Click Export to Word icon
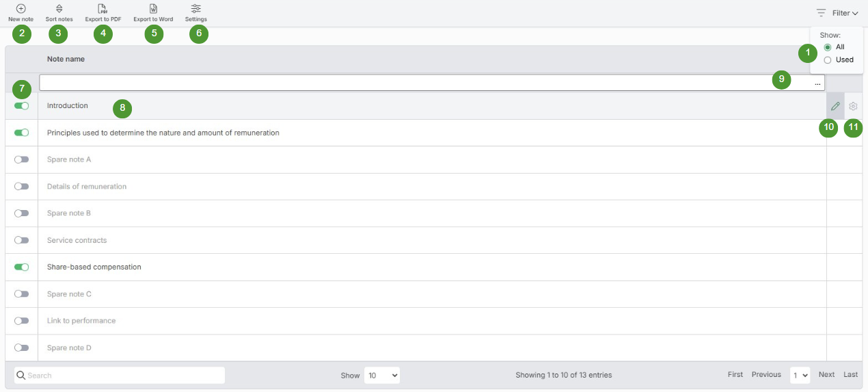This screenshot has width=868, height=392. coord(153,9)
